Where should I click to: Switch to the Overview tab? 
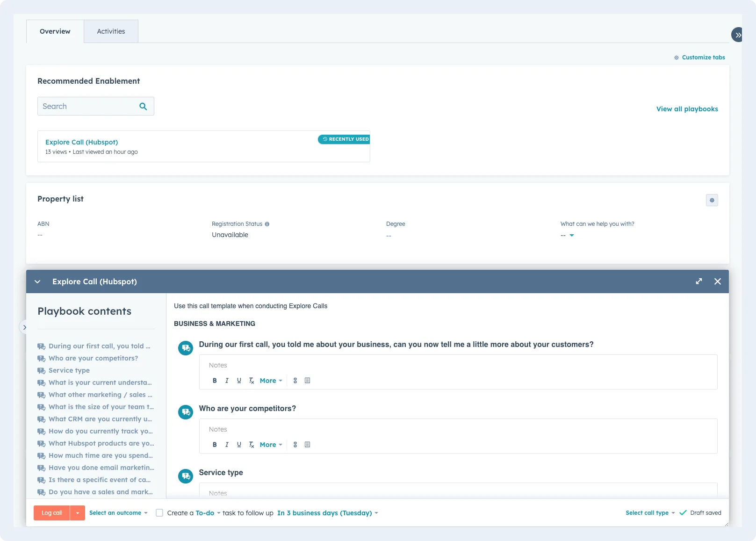click(x=55, y=31)
